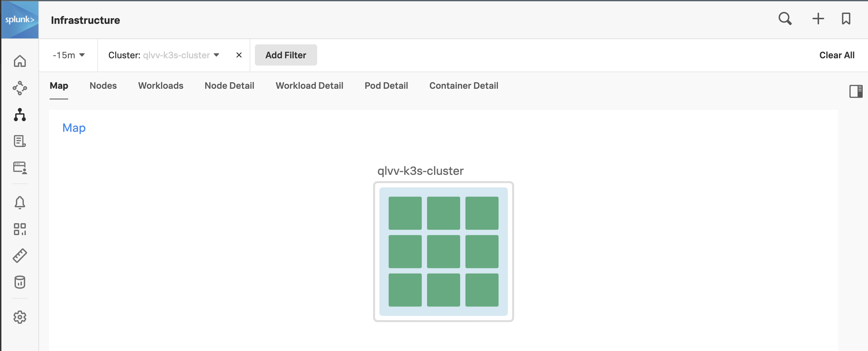Expand the Cluster filter dropdown
868x351 pixels.
(216, 55)
